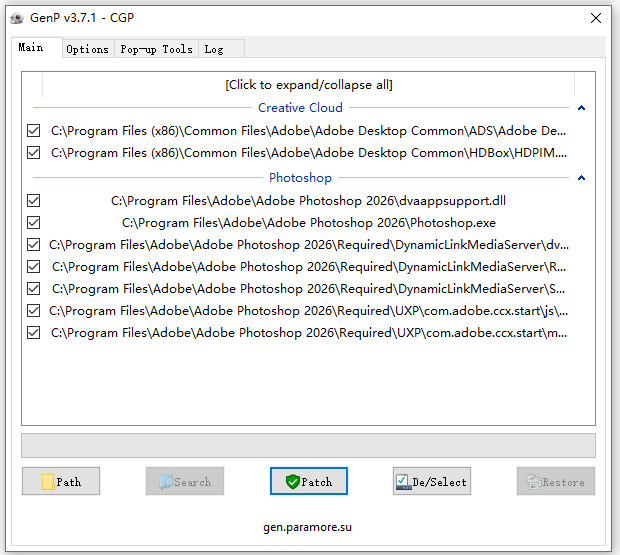Toggle checkbox for DynamicLinkMediaServer\dv... entry

pyautogui.click(x=34, y=245)
